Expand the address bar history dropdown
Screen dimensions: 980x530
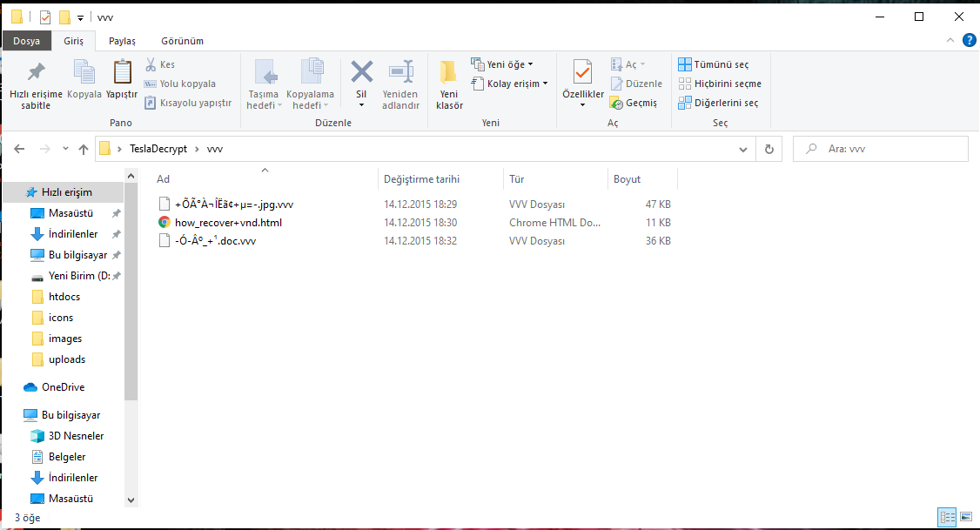(743, 150)
